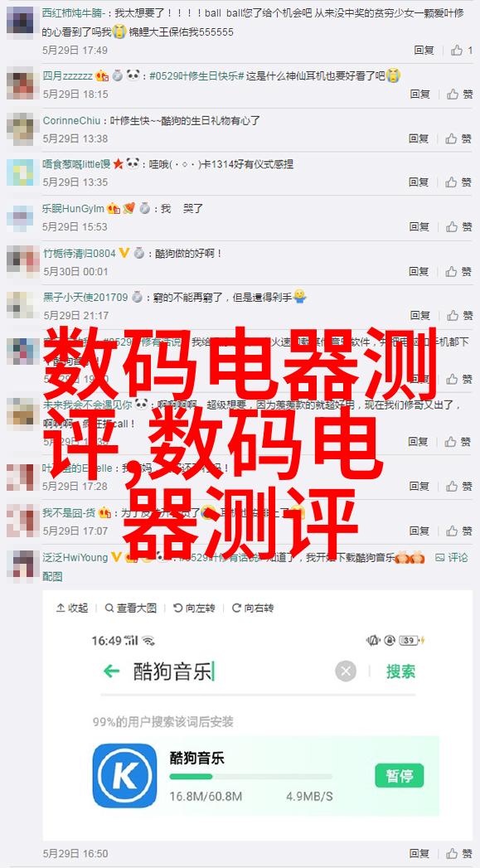Screen dimensions: 480x868
Task: Reply to 四月zzzzzz's comment
Action: tap(420, 95)
